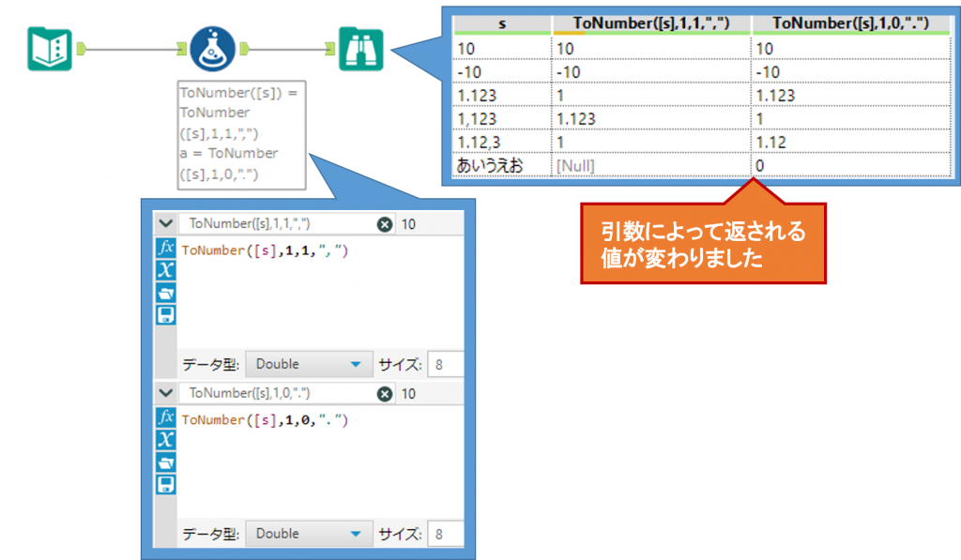Open fx functions list for second expression
Screen dimensions: 961x560
click(x=166, y=418)
